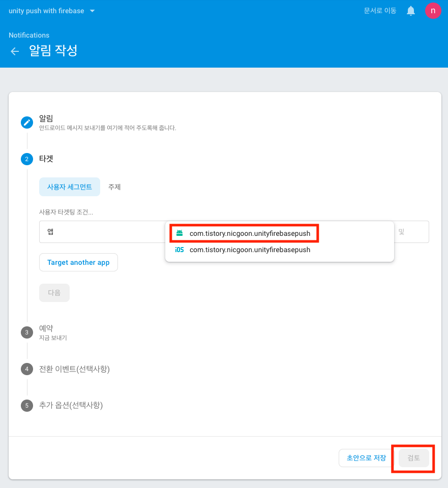Image resolution: width=448 pixels, height=488 pixels.
Task: Click the 알림 step message summary text
Action: (x=108, y=128)
